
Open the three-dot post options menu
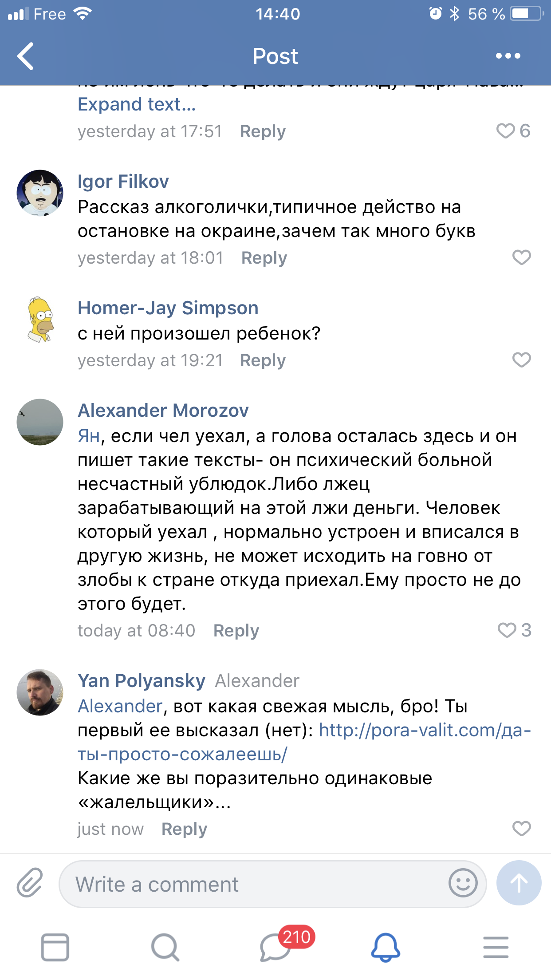[508, 56]
